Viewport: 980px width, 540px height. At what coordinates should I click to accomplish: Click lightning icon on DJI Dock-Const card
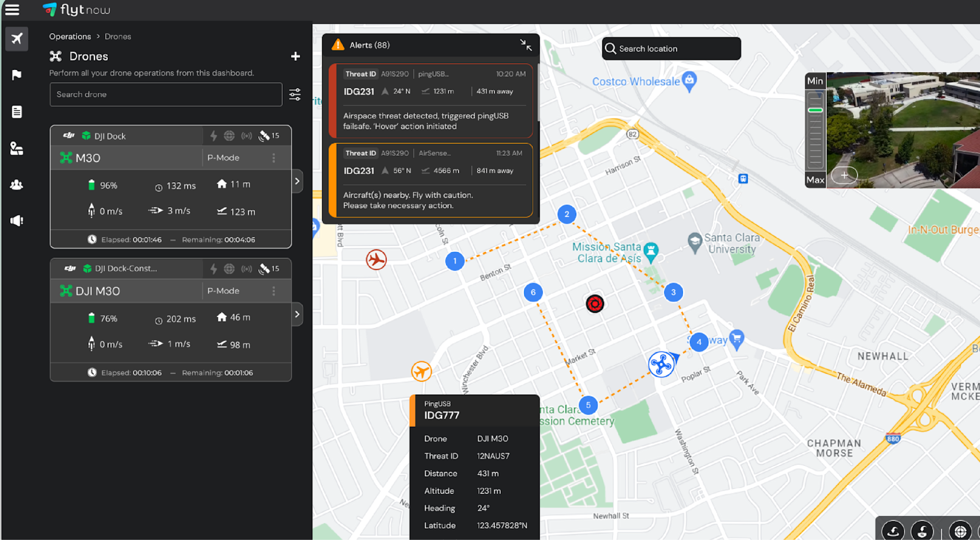point(214,268)
